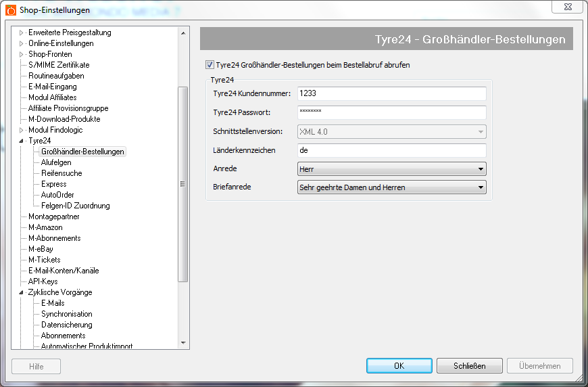
Task: Focus the Tyre24 Passwort field
Action: click(x=392, y=112)
